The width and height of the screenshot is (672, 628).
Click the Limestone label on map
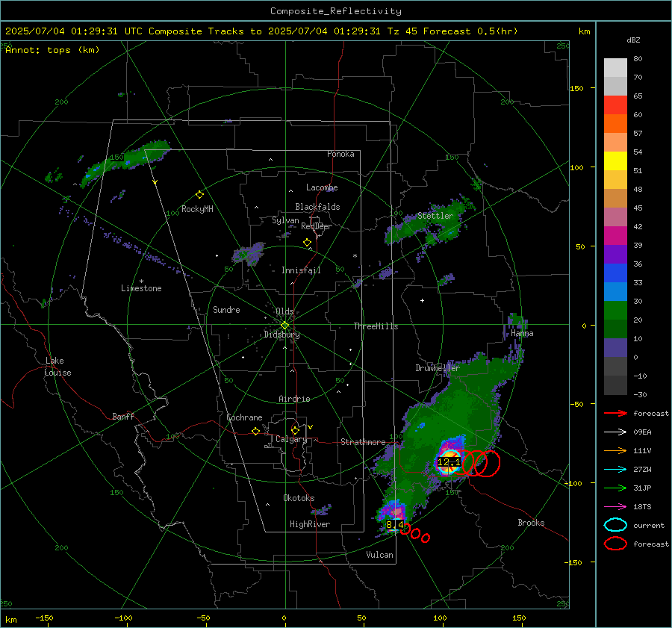coord(141,288)
